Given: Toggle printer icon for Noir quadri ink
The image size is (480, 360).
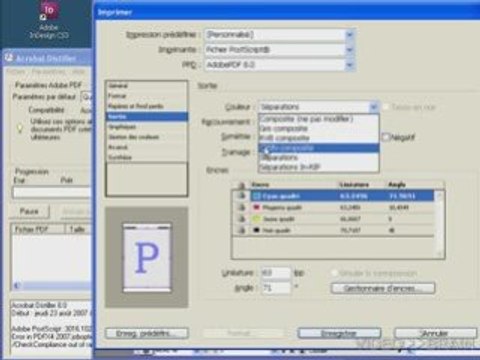Looking at the screenshot, I should point(241,230).
